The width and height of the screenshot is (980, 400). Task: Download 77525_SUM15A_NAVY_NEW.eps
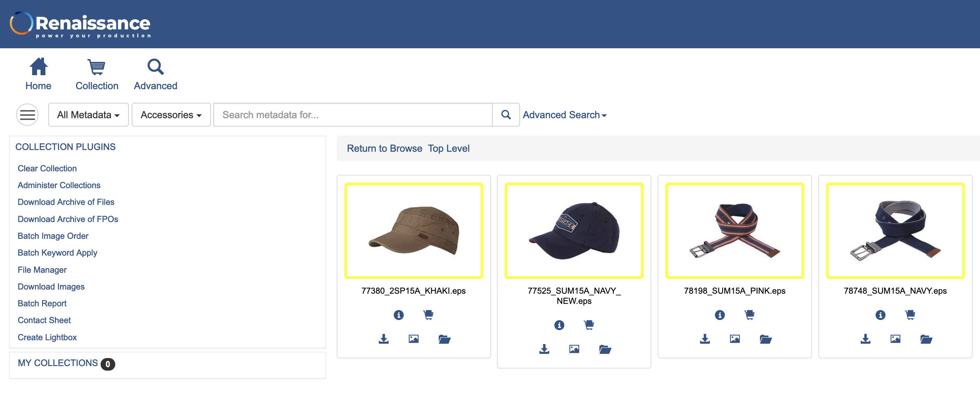pyautogui.click(x=544, y=349)
